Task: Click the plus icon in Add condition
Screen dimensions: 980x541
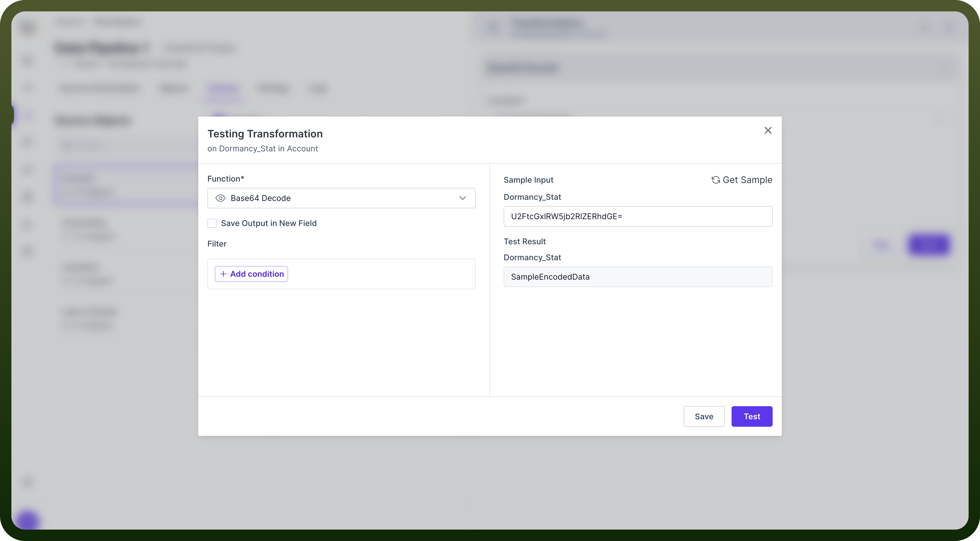Action: 223,274
